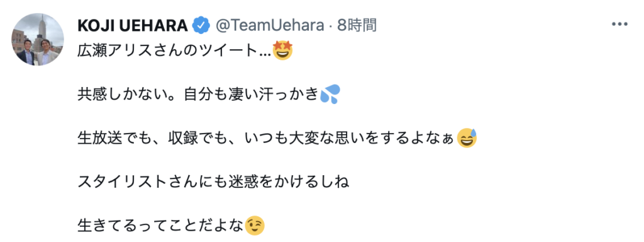Click the grinning sweat-drop face emoji
644x242 pixels.
[x=466, y=139]
